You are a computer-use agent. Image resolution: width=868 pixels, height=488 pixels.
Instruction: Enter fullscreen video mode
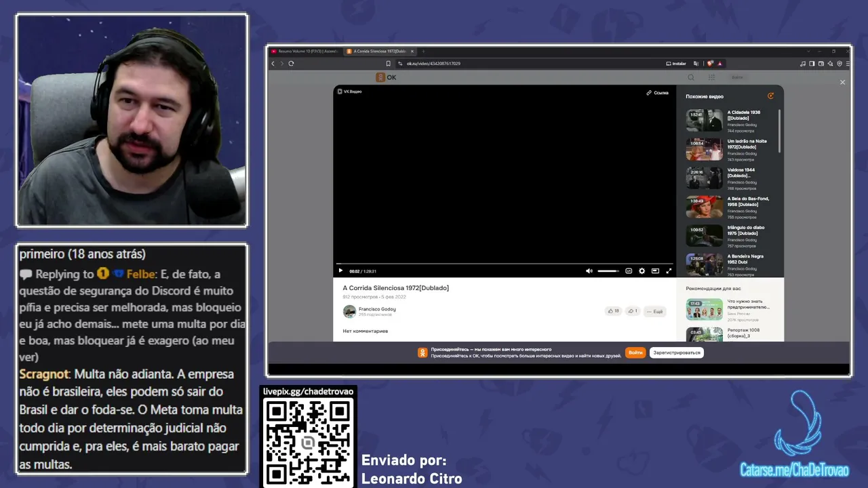669,271
